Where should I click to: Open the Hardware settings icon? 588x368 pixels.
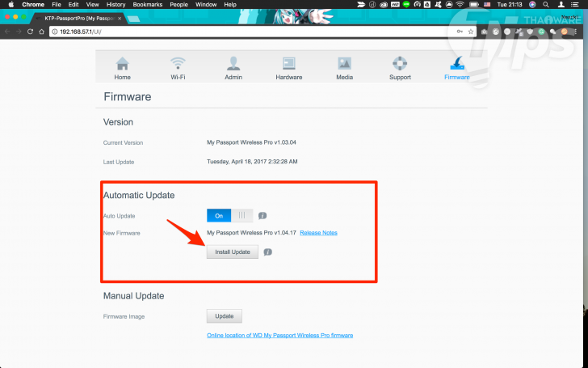pos(289,64)
